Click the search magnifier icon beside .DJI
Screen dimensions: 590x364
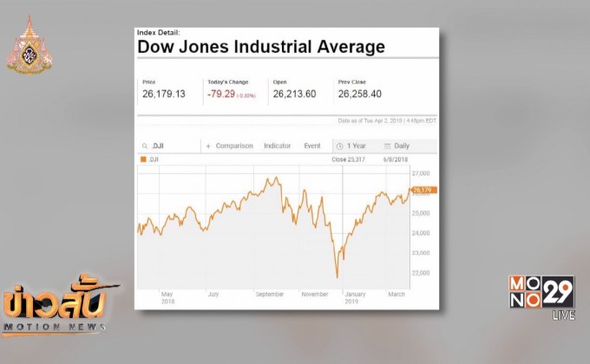[145, 146]
